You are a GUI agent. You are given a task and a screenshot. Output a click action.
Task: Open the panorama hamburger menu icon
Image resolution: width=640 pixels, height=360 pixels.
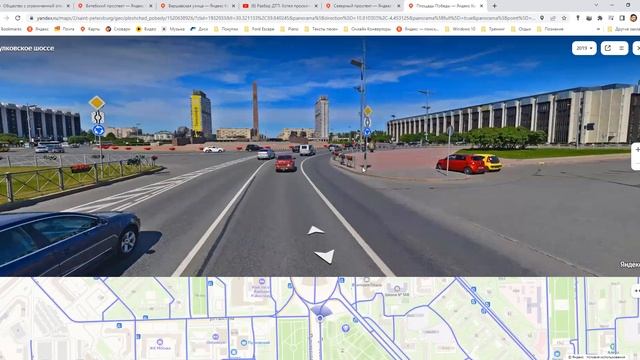621,48
